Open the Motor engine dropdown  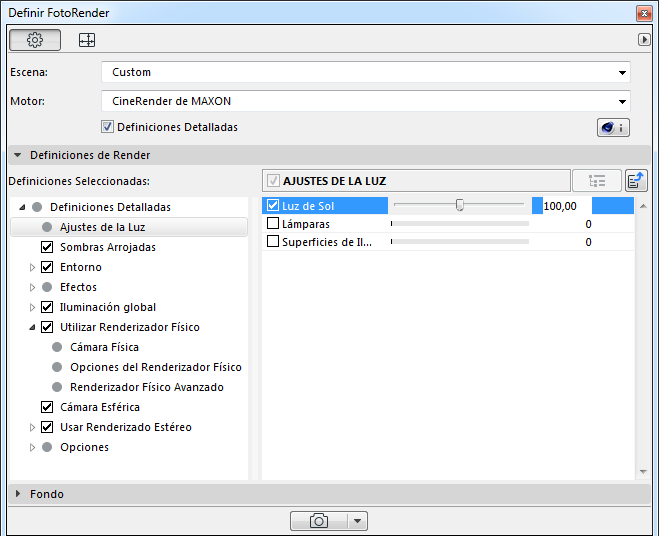pos(366,101)
